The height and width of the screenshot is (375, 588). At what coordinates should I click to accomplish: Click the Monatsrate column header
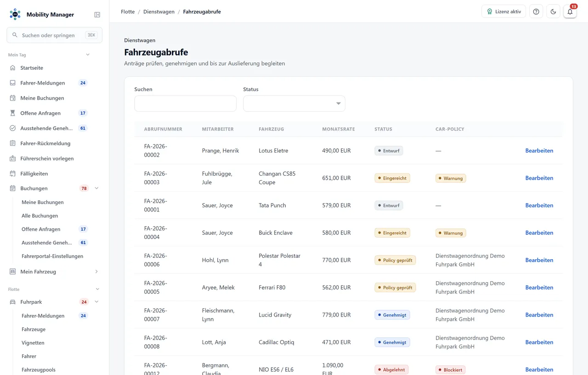pyautogui.click(x=339, y=129)
